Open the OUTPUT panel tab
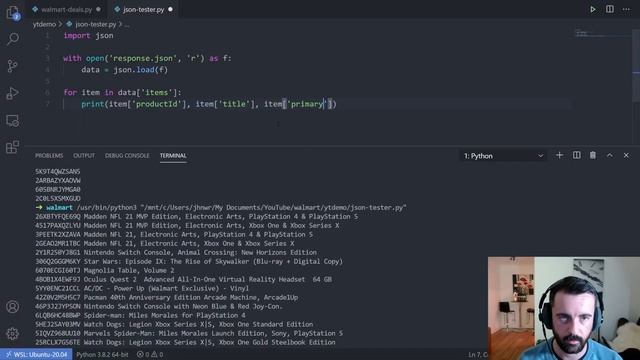Image resolution: width=640 pixels, height=360 pixels. pyautogui.click(x=84, y=156)
